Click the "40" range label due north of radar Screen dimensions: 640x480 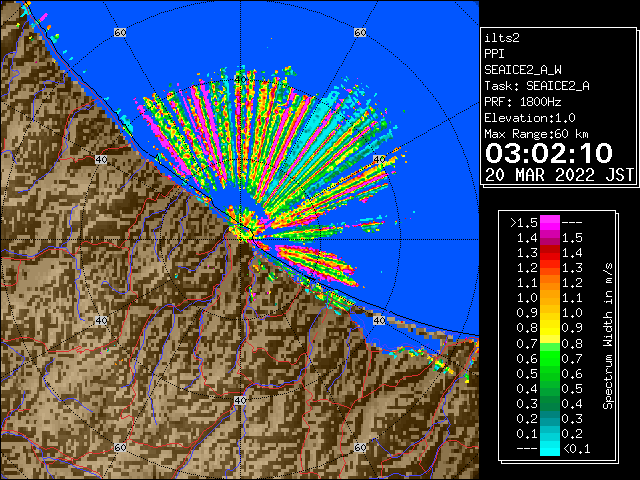pyautogui.click(x=240, y=80)
